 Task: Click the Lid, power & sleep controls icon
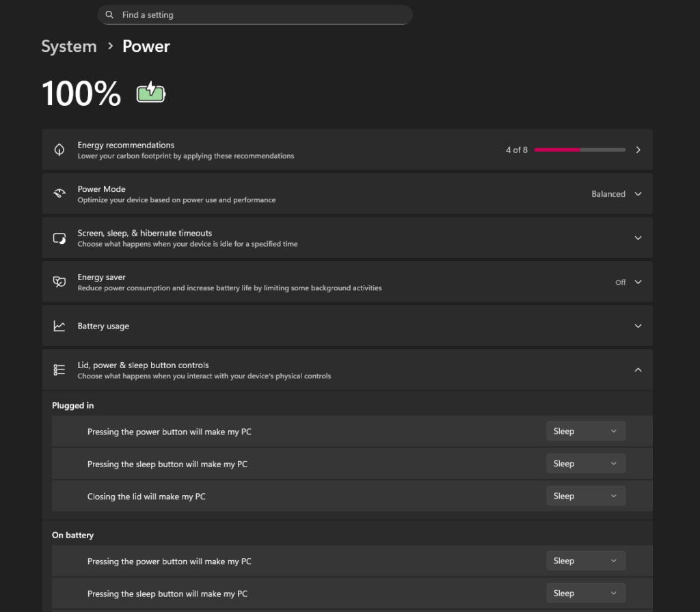pos(59,370)
